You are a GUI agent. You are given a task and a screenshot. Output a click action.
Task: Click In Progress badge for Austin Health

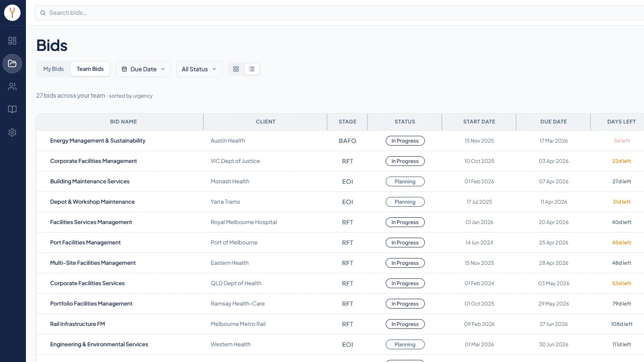tap(405, 141)
